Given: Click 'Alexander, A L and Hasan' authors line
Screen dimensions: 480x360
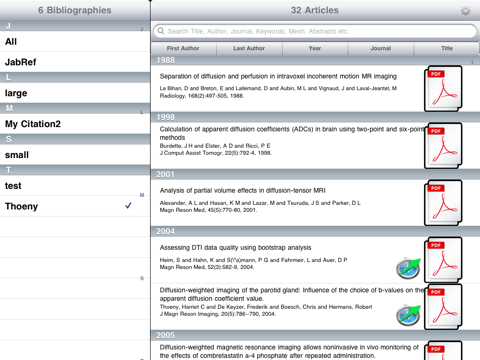Looking at the screenshot, I should point(260,203).
